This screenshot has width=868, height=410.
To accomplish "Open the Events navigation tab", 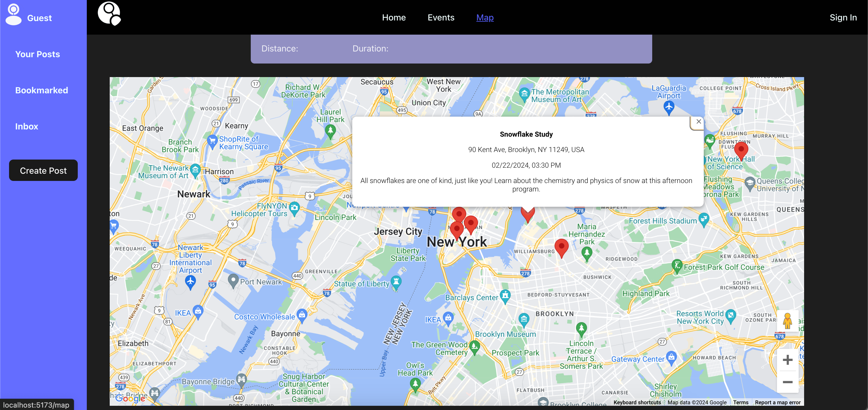I will (x=441, y=17).
